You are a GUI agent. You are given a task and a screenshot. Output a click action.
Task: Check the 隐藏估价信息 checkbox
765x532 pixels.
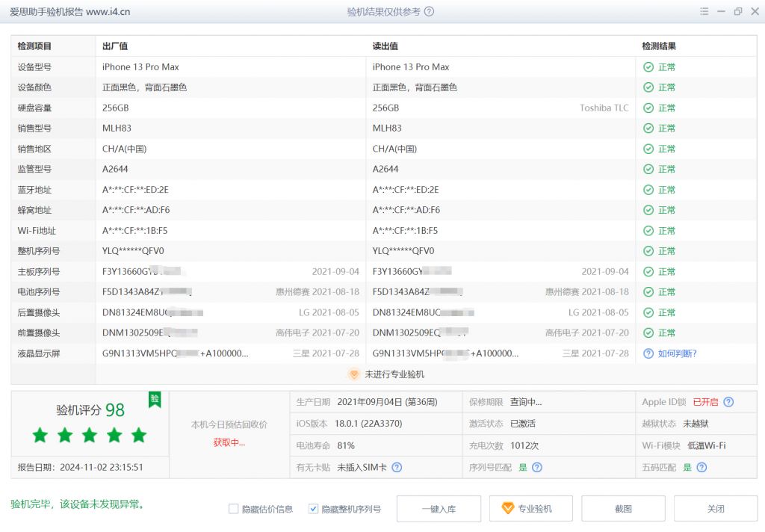(x=235, y=508)
